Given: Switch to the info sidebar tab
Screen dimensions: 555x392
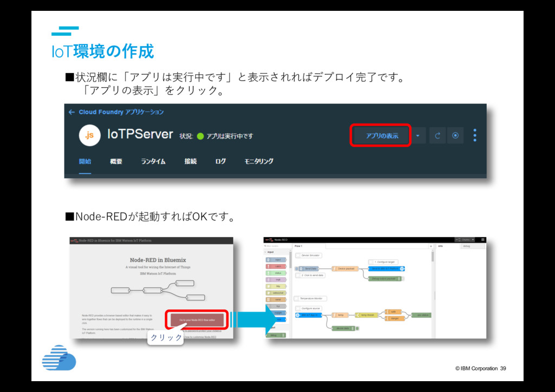Looking at the screenshot, I should 448,246.
